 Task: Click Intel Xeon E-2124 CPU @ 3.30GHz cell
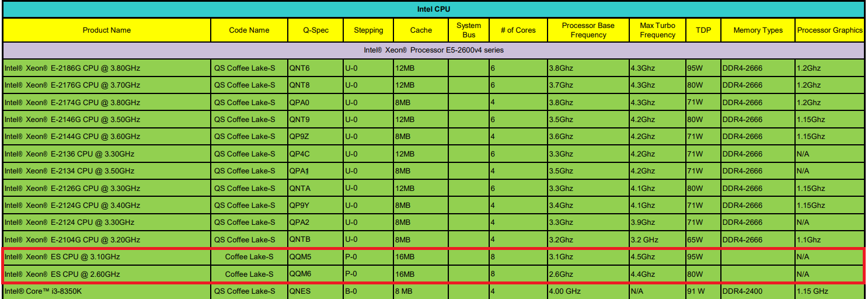pyautogui.click(x=107, y=222)
